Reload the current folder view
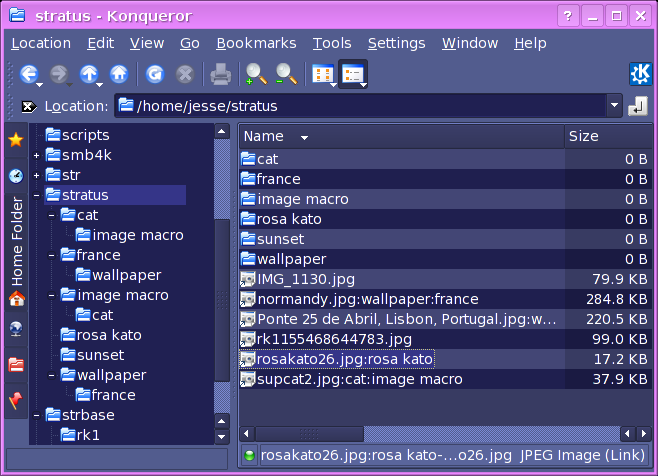Image resolution: width=658 pixels, height=476 pixels. tap(155, 74)
